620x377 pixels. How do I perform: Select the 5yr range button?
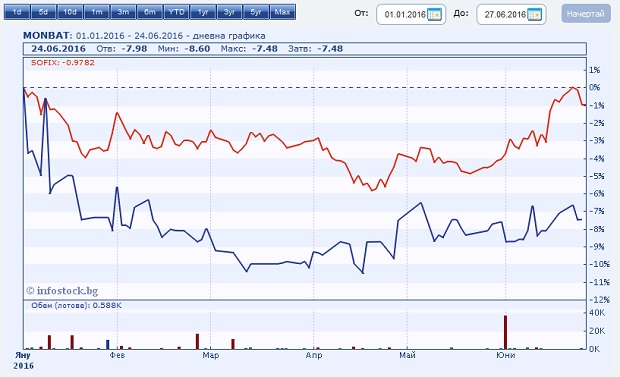pyautogui.click(x=256, y=12)
